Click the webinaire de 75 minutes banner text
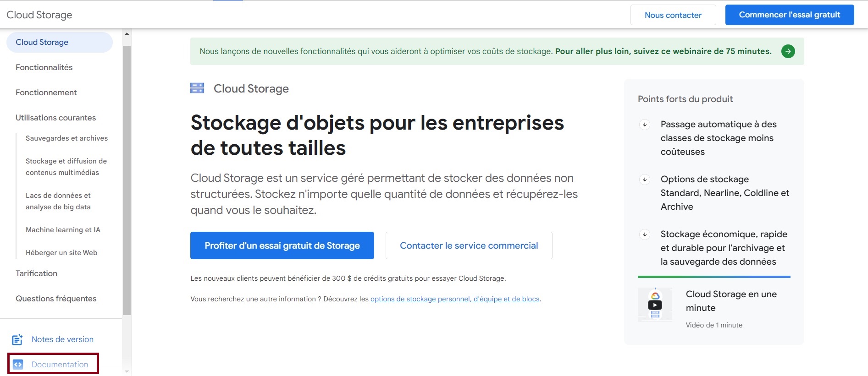 (x=663, y=51)
